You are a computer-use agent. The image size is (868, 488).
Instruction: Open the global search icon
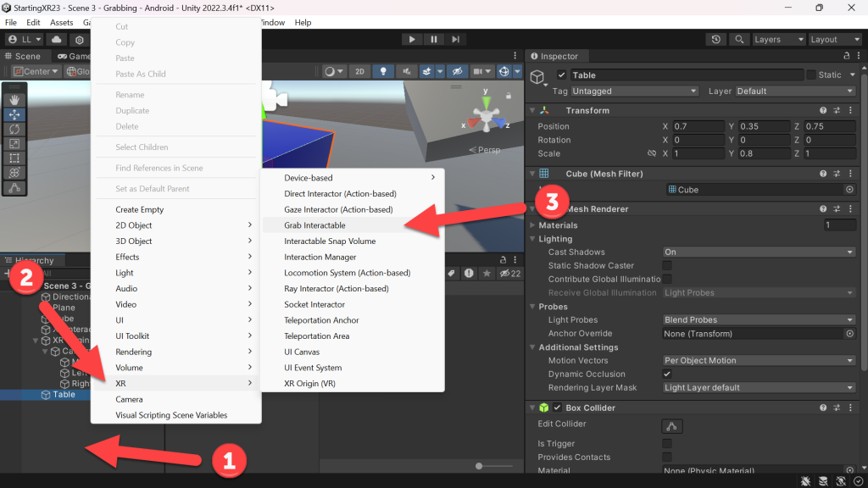(739, 39)
